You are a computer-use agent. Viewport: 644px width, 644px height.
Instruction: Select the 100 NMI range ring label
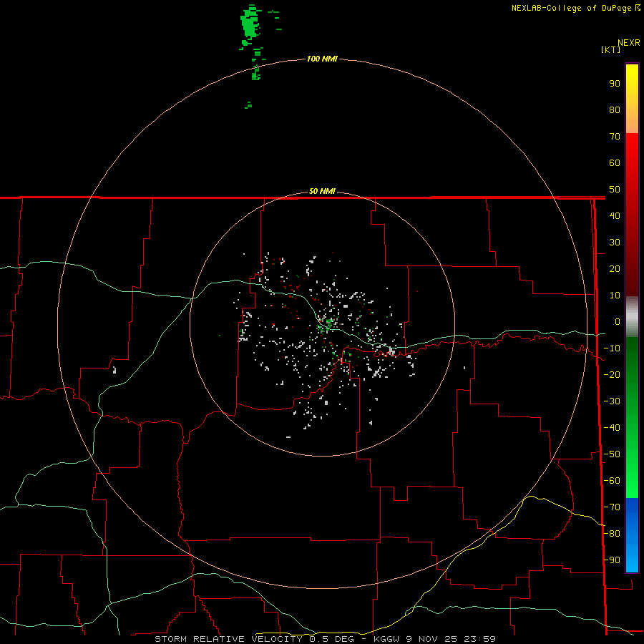(x=322, y=59)
